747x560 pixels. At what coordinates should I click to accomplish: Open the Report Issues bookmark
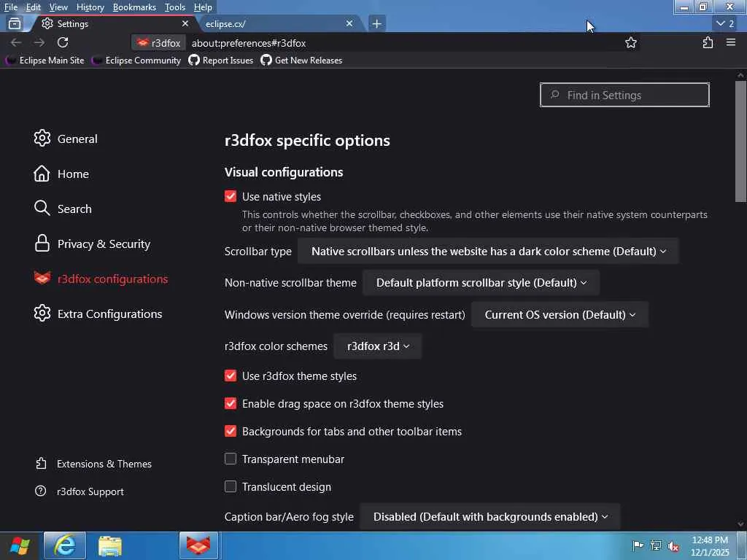(221, 60)
